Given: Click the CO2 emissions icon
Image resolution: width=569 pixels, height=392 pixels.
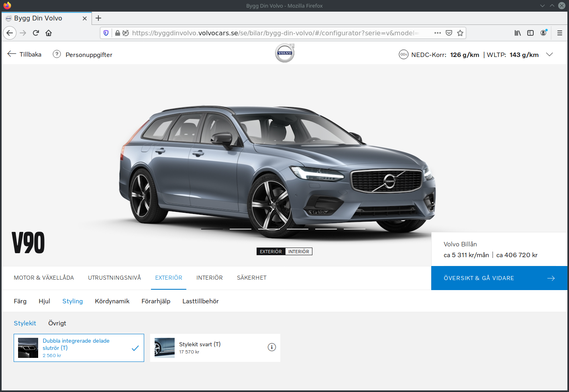Looking at the screenshot, I should point(404,55).
